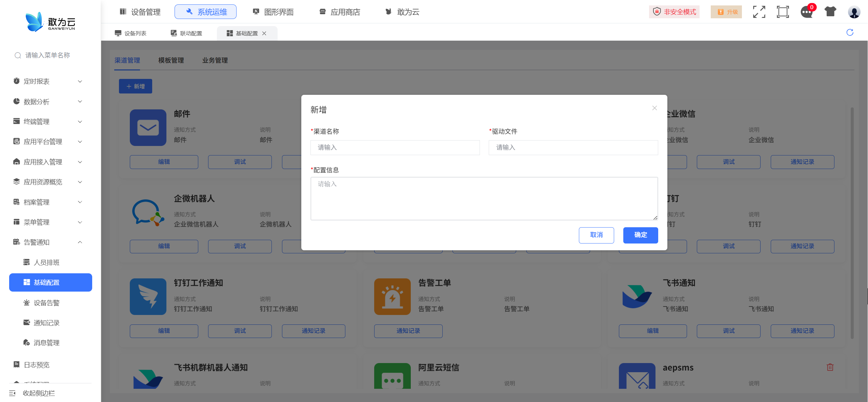Click 通知记录 on the 告警工单 card

408,331
